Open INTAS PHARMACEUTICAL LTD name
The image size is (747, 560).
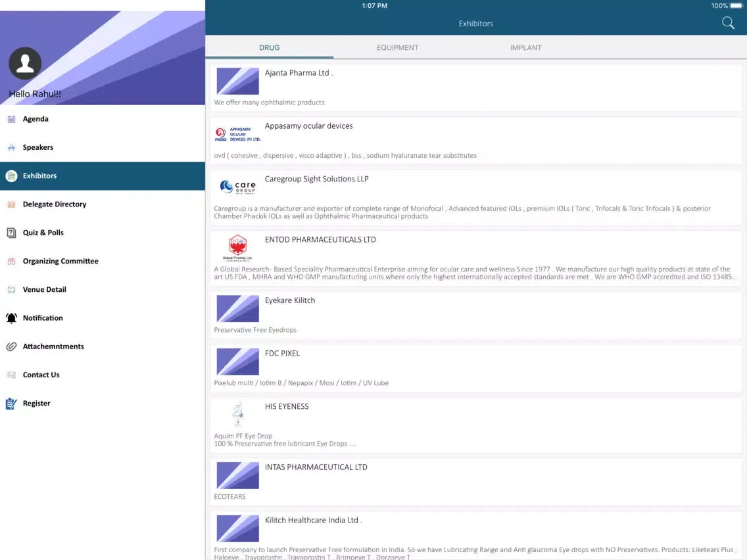pos(316,467)
